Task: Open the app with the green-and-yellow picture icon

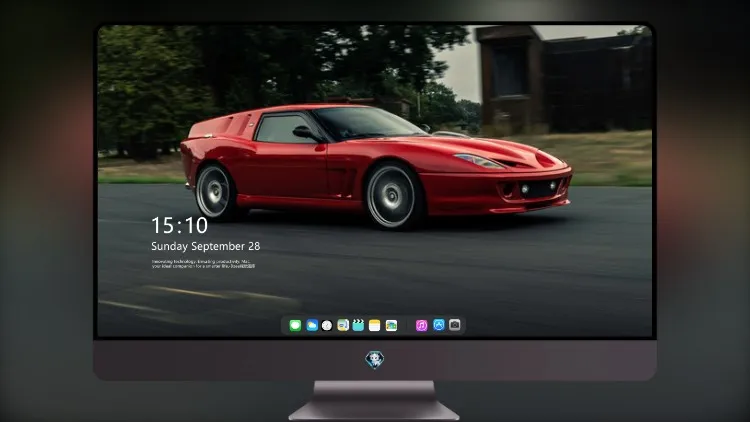Action: pyautogui.click(x=391, y=325)
